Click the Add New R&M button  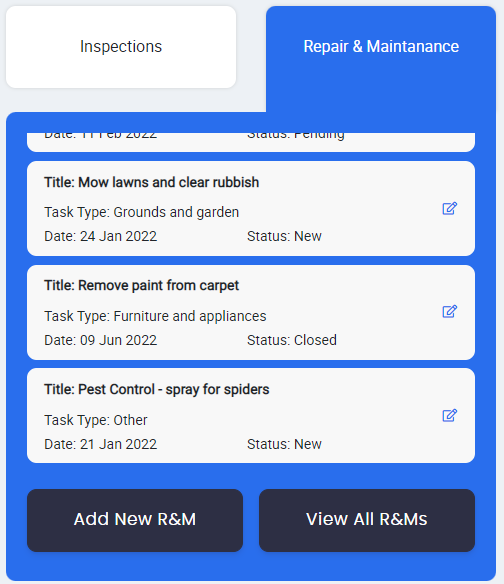(135, 520)
